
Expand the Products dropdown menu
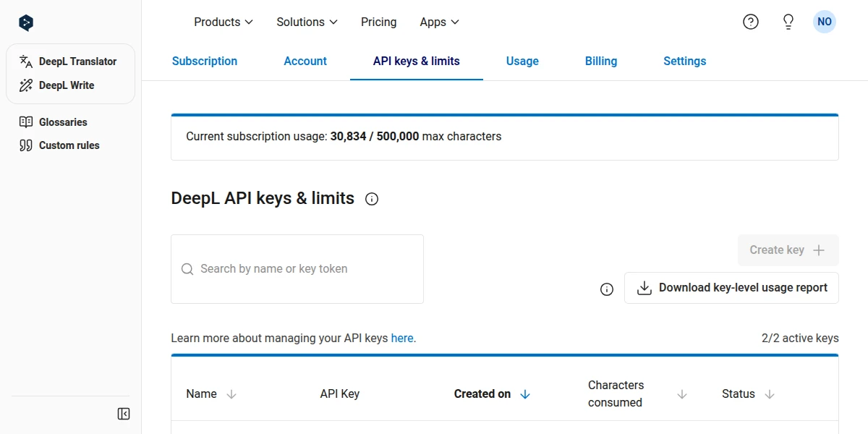pyautogui.click(x=223, y=22)
